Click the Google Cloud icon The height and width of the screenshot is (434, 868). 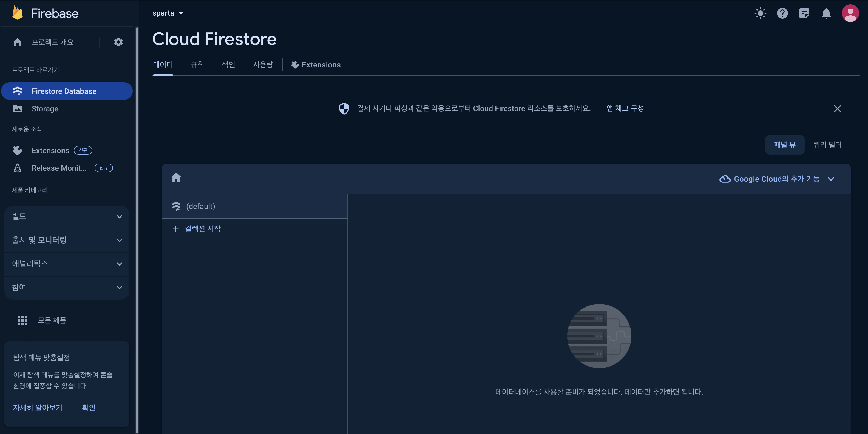(x=725, y=179)
